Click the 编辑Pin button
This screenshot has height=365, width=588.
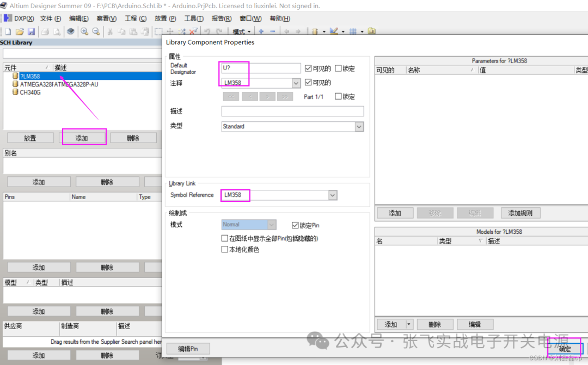point(188,348)
